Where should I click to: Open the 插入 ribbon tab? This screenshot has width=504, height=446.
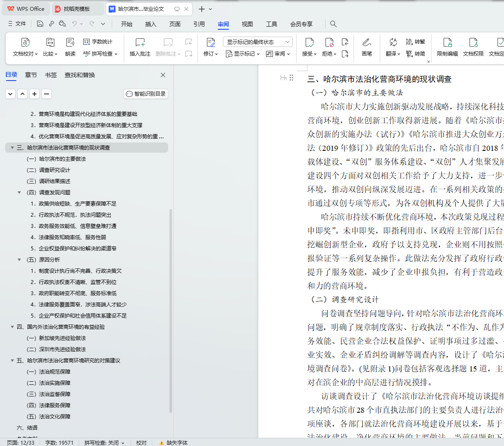pyautogui.click(x=150, y=24)
